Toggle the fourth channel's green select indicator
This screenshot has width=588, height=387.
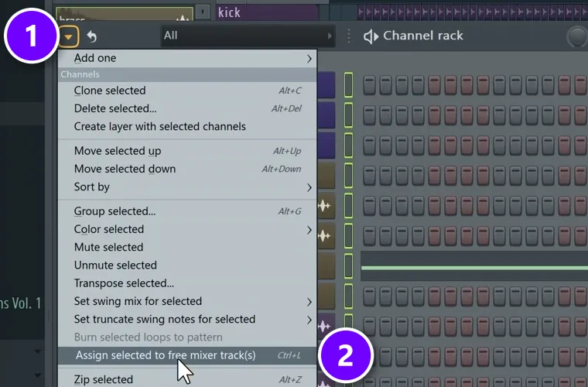pyautogui.click(x=348, y=176)
